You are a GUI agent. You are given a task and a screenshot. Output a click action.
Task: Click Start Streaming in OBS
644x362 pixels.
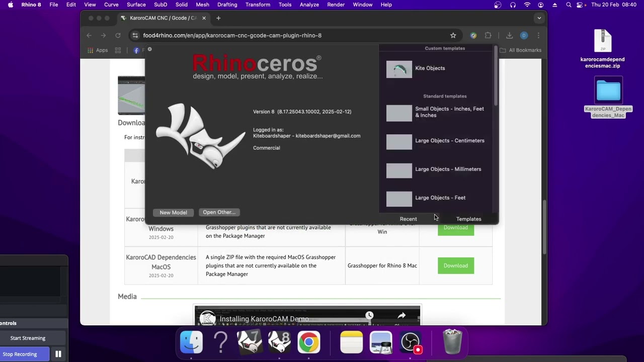point(28,338)
